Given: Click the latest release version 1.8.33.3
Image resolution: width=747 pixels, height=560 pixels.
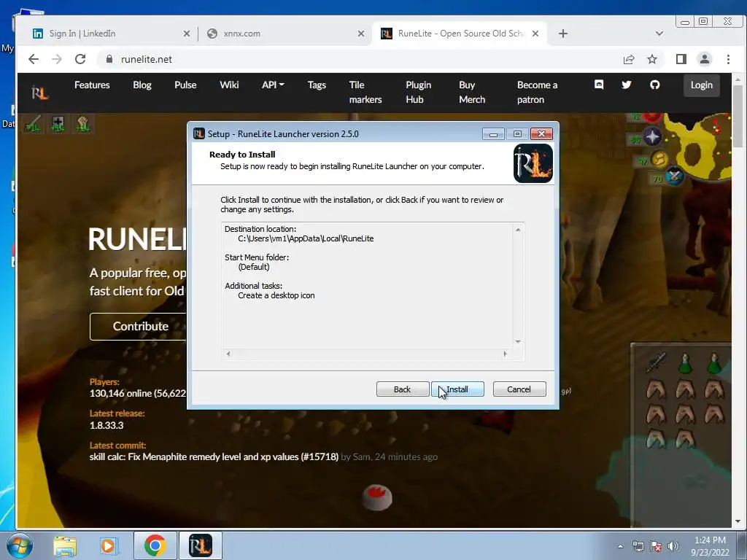Looking at the screenshot, I should coord(107,425).
